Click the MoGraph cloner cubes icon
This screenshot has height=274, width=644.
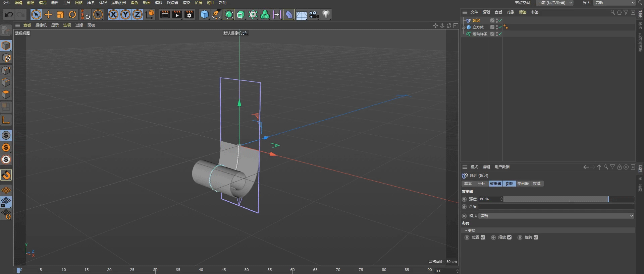click(265, 14)
